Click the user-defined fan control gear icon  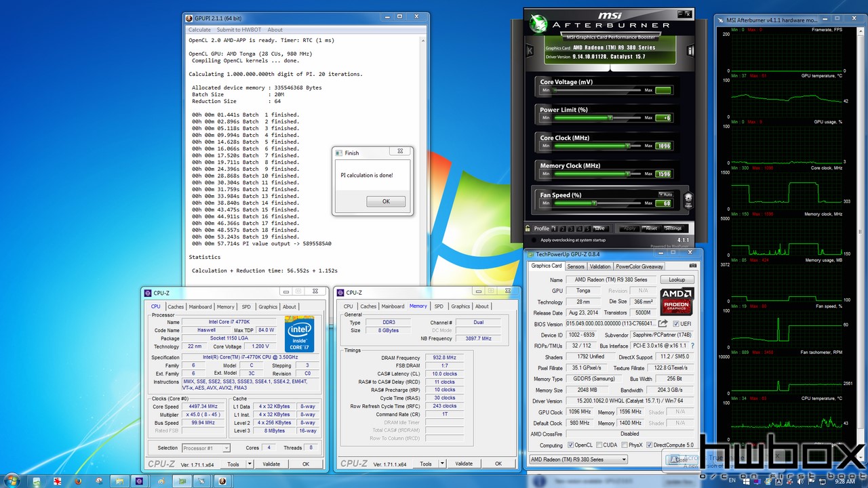[x=688, y=199]
